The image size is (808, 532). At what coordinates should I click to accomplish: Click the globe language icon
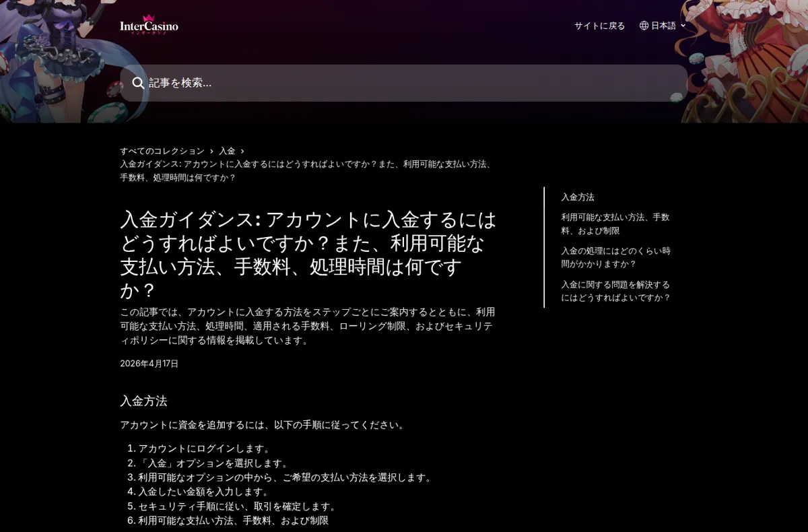[x=644, y=26]
